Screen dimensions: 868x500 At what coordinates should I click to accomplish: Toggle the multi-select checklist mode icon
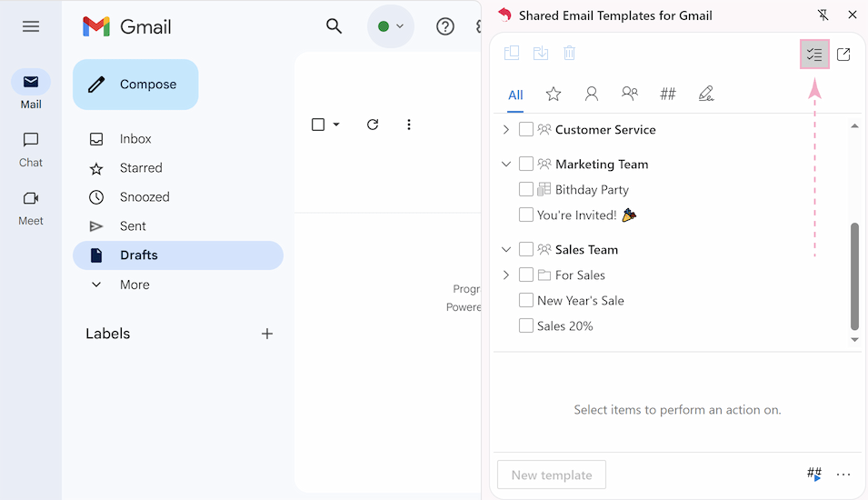point(814,55)
